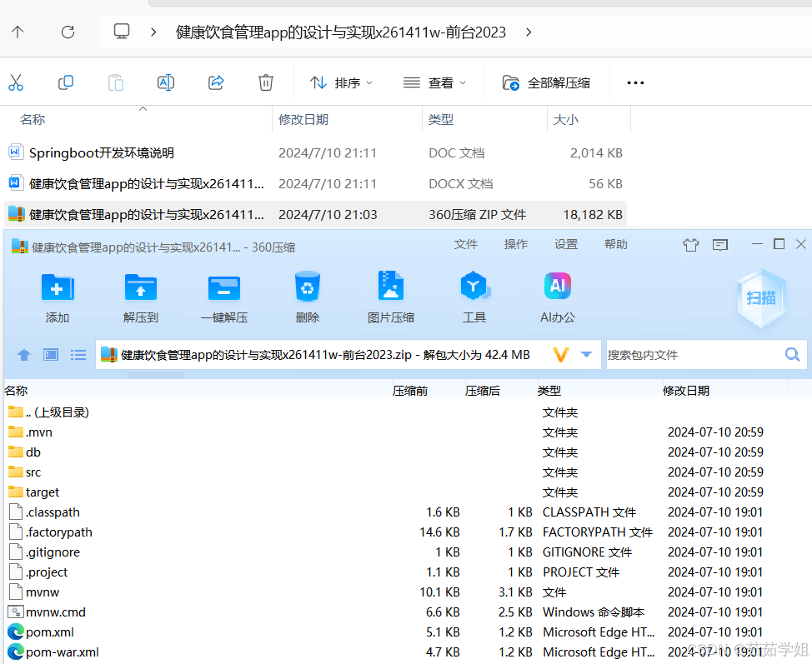Click the 一键解压 one-click extract icon
The width and height of the screenshot is (812, 664).
coord(224,288)
